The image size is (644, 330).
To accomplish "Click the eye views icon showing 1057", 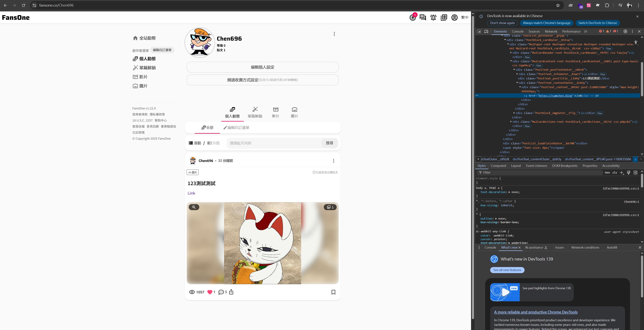I will [x=192, y=292].
